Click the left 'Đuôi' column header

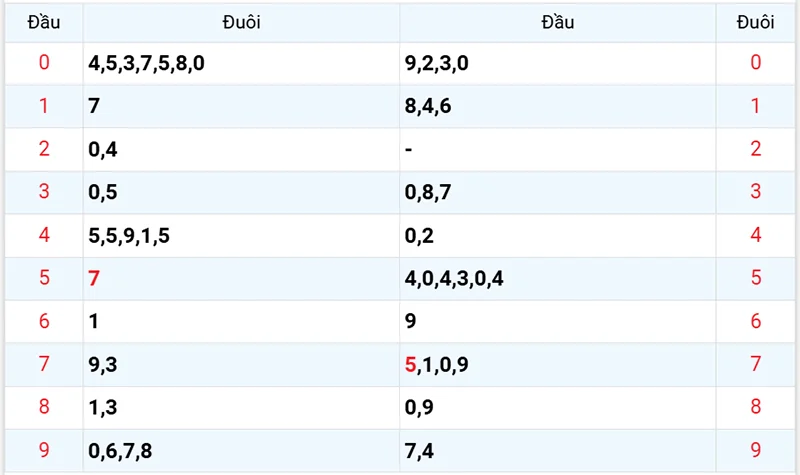(x=241, y=22)
